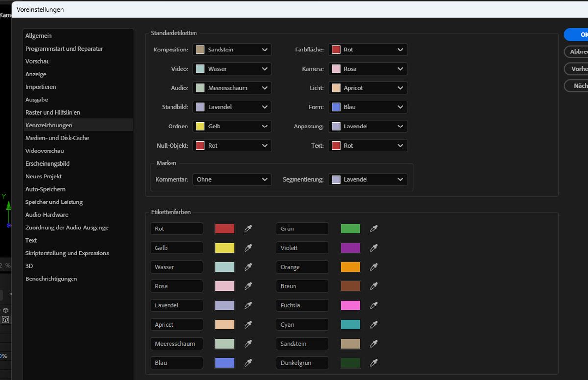
Task: Click the Cyan color swatch
Action: tap(350, 325)
